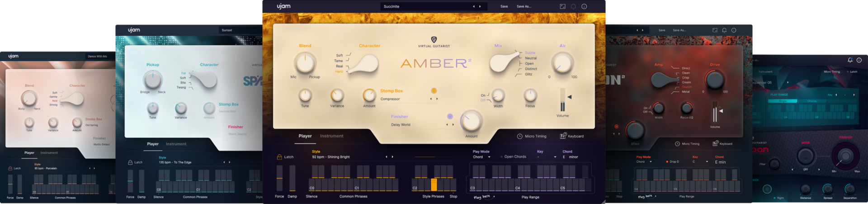Click the ujam logo in the Amber window

pos(283,6)
